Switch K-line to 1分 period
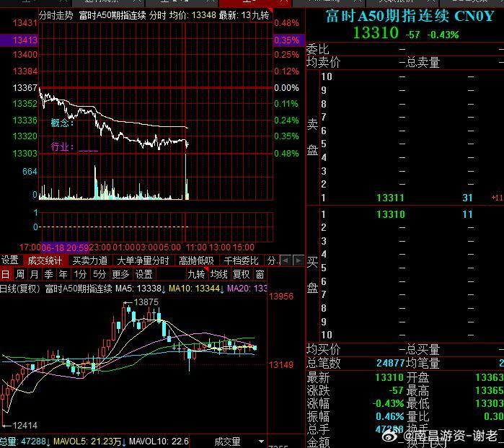Viewport: 504px width, 448px height. coord(80,274)
